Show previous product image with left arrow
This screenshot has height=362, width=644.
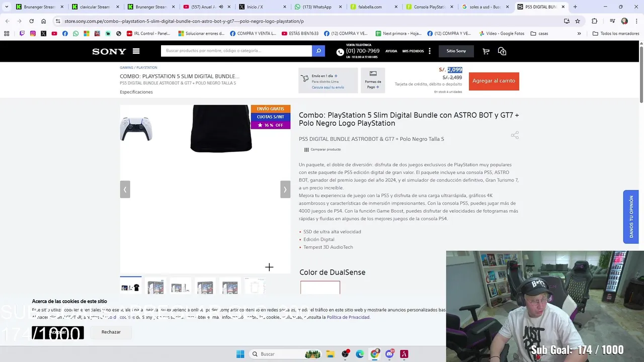[125, 190]
